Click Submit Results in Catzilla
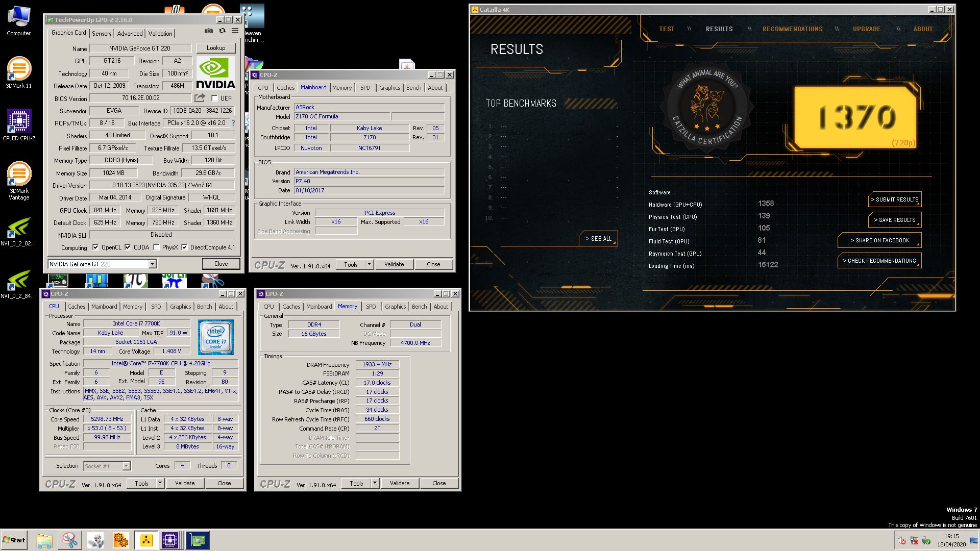 (x=895, y=199)
